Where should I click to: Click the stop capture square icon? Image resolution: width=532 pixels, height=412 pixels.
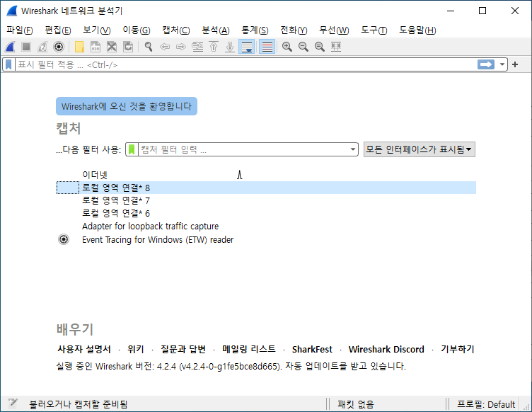pyautogui.click(x=26, y=47)
